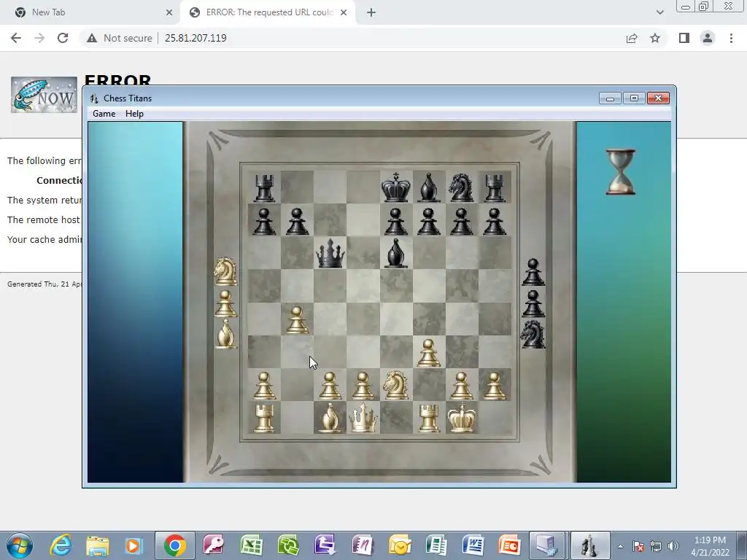Launch Microsoft Access from the taskbar
The image size is (747, 560).
click(214, 545)
